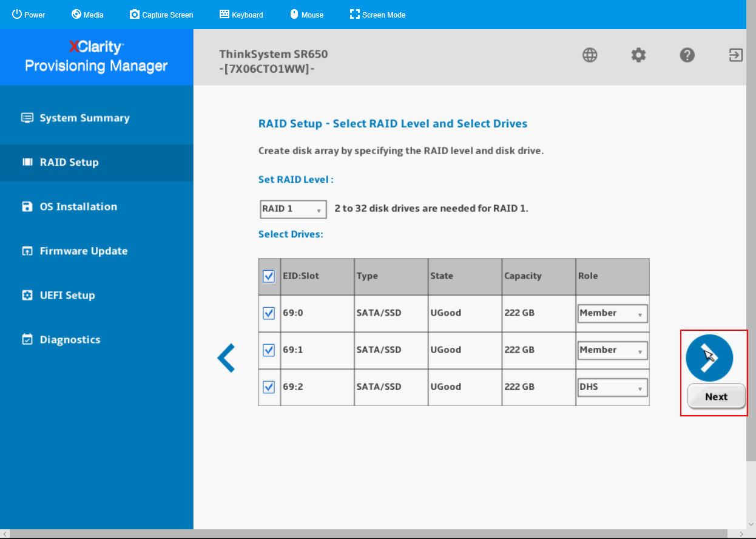Image resolution: width=756 pixels, height=539 pixels.
Task: Click the EID:Slot column header
Action: coord(317,276)
